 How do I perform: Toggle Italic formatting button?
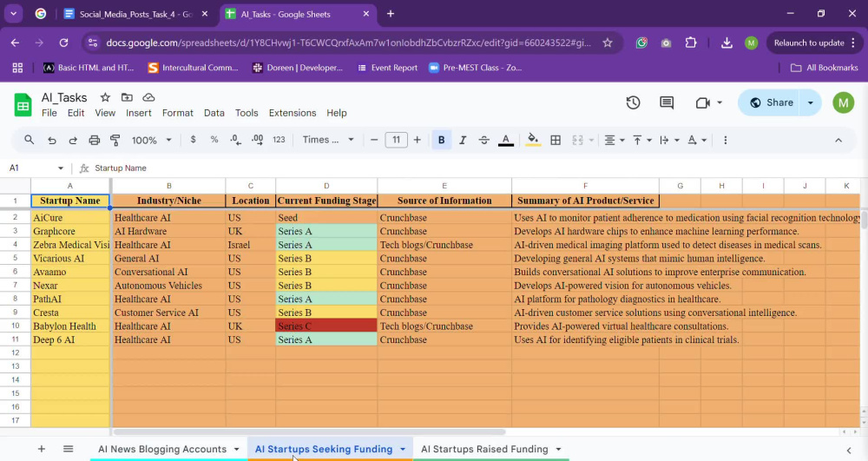[463, 140]
